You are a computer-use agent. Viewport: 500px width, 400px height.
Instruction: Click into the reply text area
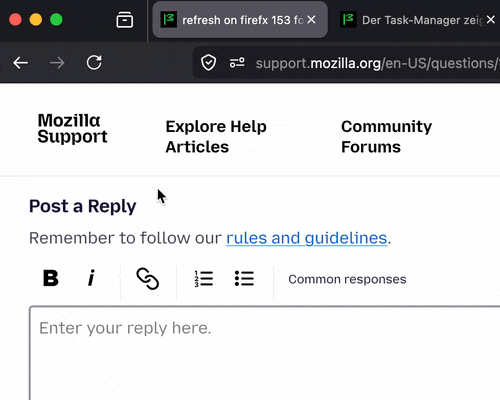tap(265, 353)
